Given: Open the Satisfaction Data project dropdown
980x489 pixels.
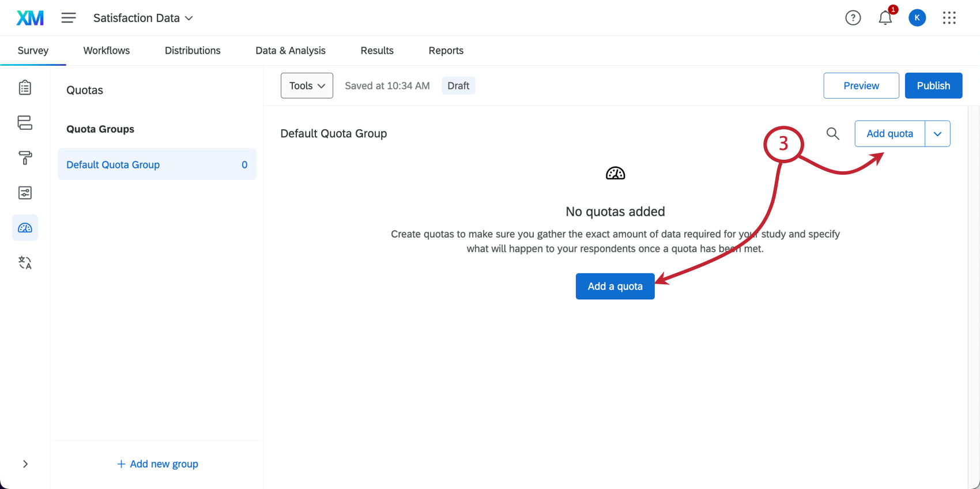Looking at the screenshot, I should (x=143, y=18).
